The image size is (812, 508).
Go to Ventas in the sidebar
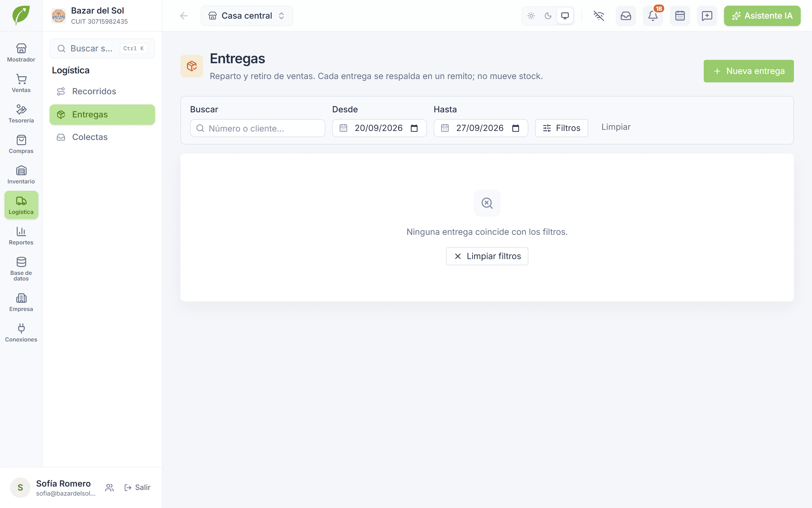pyautogui.click(x=21, y=83)
